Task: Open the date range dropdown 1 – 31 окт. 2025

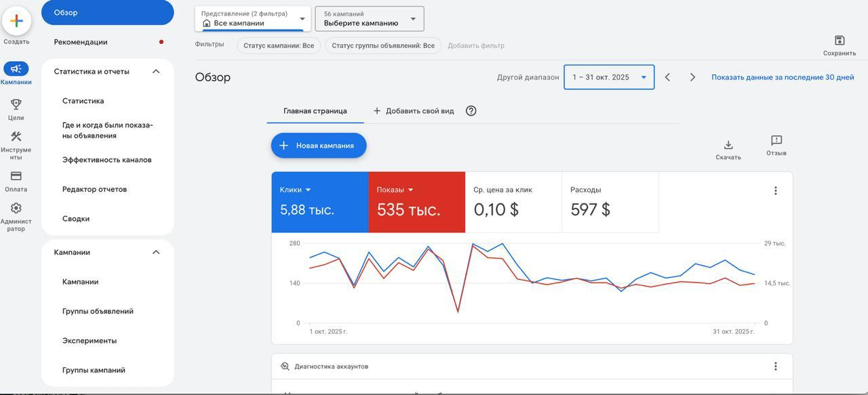Action: pyautogui.click(x=609, y=77)
